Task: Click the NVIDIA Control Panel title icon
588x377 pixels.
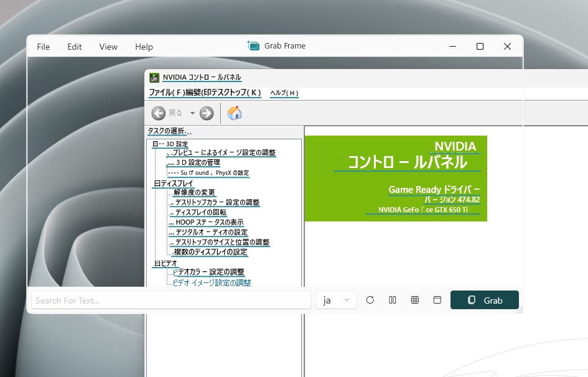Action: [154, 78]
